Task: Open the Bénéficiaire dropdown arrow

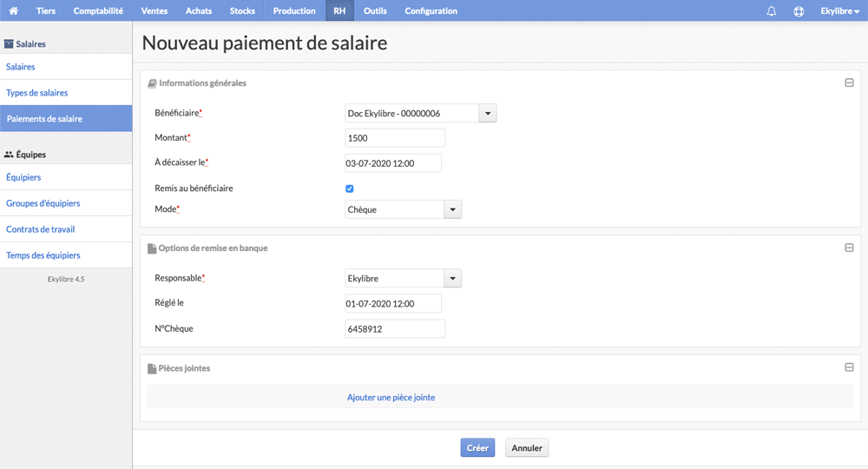Action: (488, 113)
